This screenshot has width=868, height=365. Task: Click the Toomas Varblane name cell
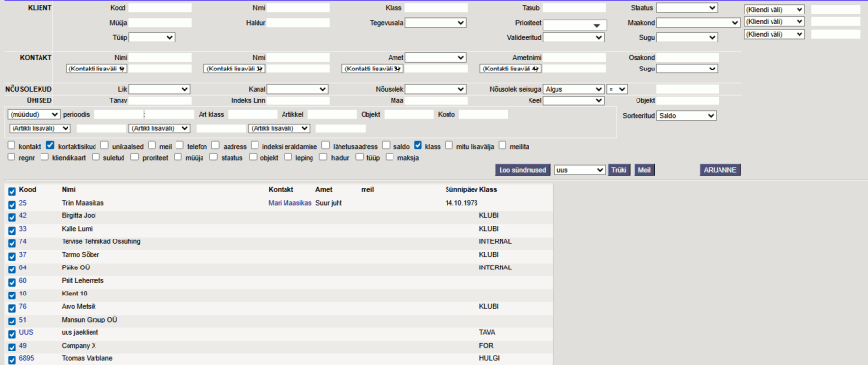tap(87, 359)
